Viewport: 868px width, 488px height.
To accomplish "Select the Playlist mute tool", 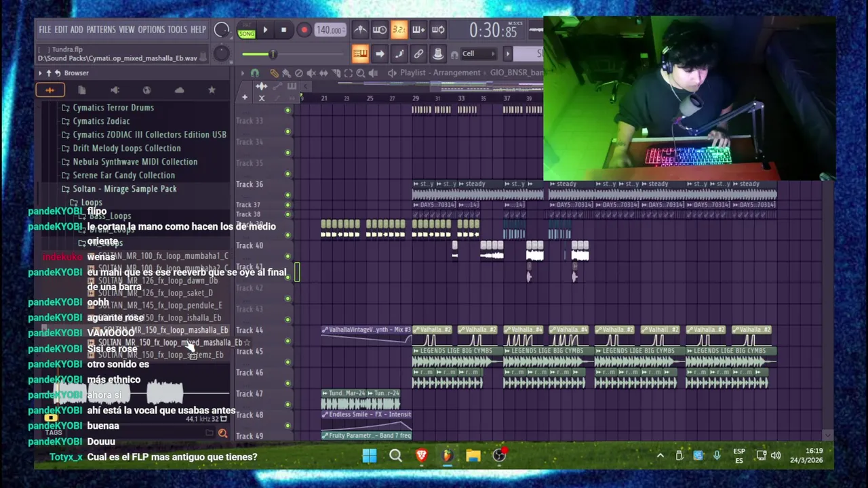I will 311,73.
